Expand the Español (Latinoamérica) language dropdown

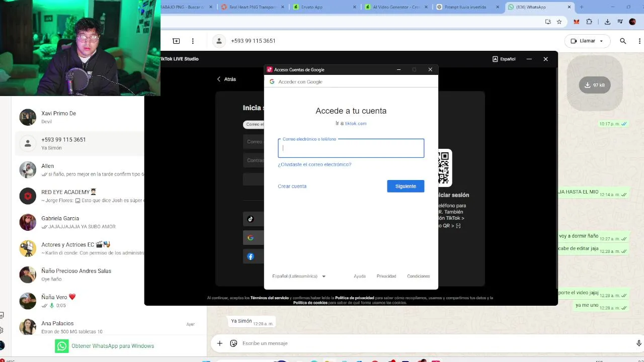click(x=299, y=276)
